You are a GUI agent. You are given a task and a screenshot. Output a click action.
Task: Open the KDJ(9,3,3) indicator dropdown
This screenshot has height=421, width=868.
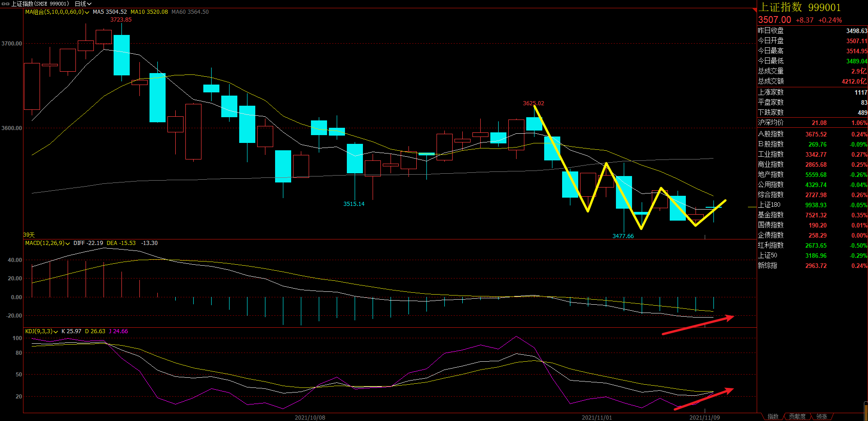56,332
